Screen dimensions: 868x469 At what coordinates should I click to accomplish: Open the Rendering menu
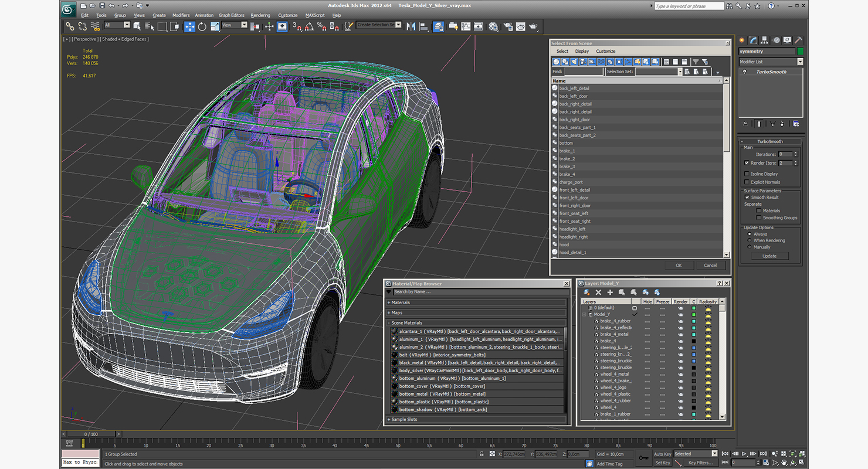click(260, 15)
